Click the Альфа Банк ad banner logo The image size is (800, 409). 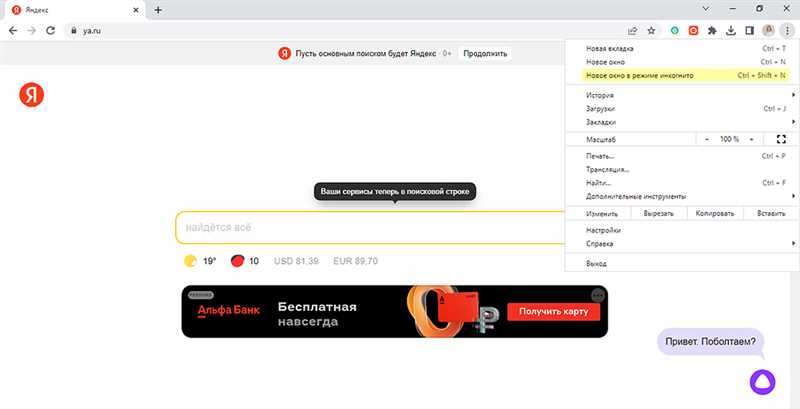tap(229, 311)
